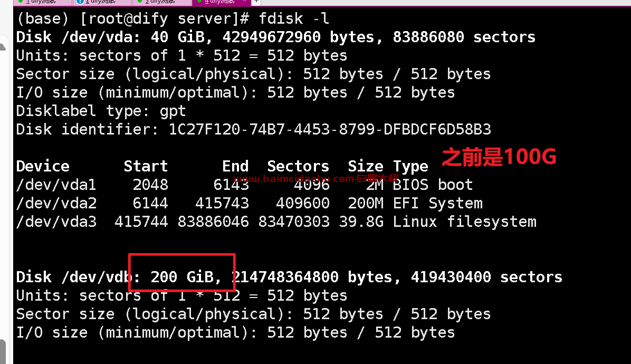
Task: Click the red 之前是100G annotation
Action: click(499, 157)
